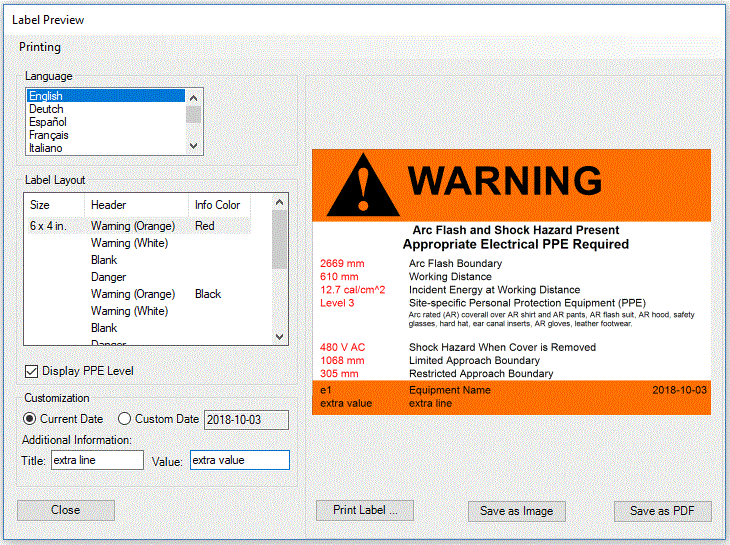Click the Label Layout scrollbar thumb
The height and width of the screenshot is (545, 730).
coord(279,240)
